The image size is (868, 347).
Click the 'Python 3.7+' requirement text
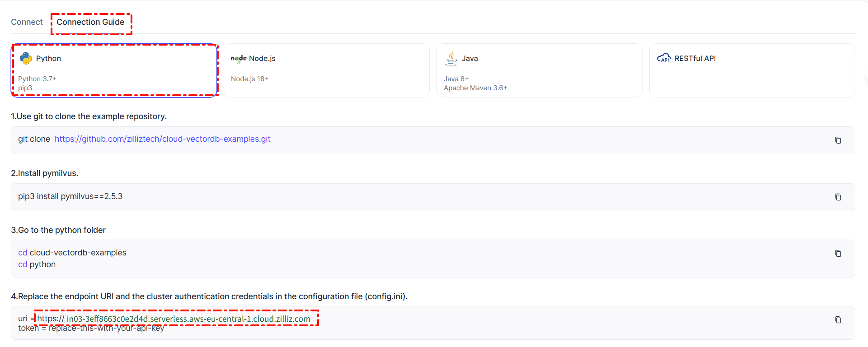click(38, 79)
